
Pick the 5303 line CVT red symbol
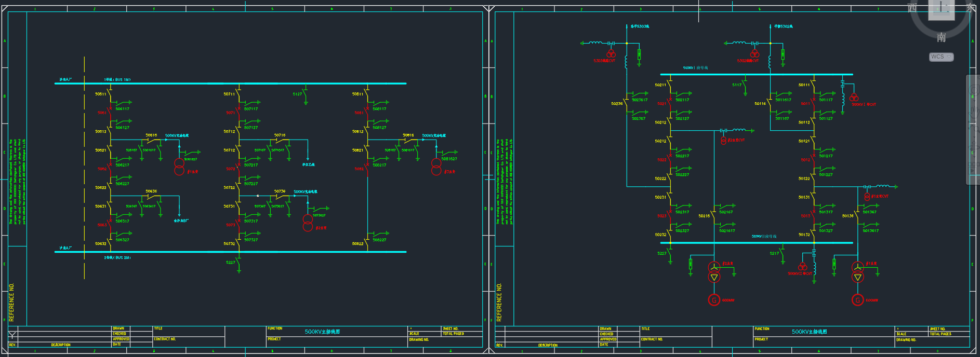pos(611,54)
